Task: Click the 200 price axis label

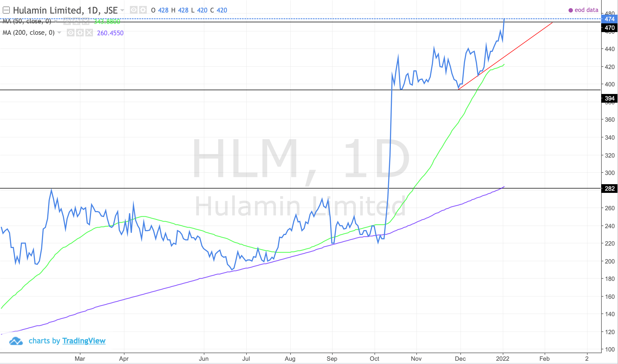Action: click(610, 261)
